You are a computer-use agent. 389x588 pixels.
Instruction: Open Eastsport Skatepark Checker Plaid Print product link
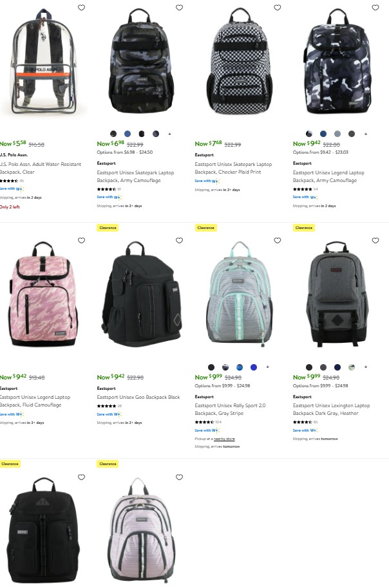coord(233,168)
